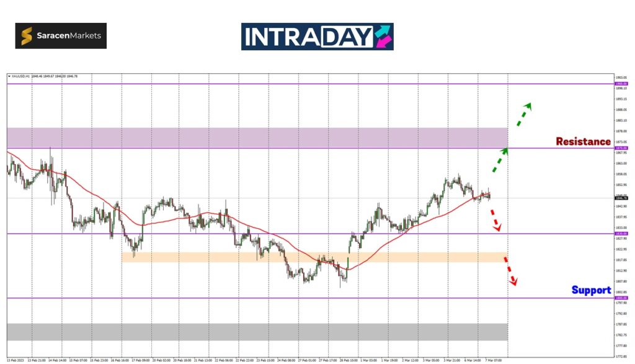Click the Resistance label

pos(583,141)
